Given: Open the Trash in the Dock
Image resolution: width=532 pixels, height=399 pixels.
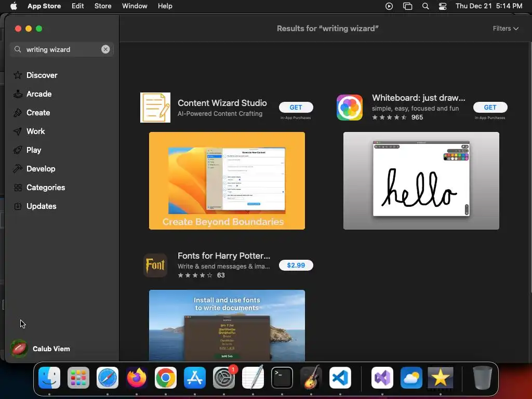Looking at the screenshot, I should (x=483, y=378).
